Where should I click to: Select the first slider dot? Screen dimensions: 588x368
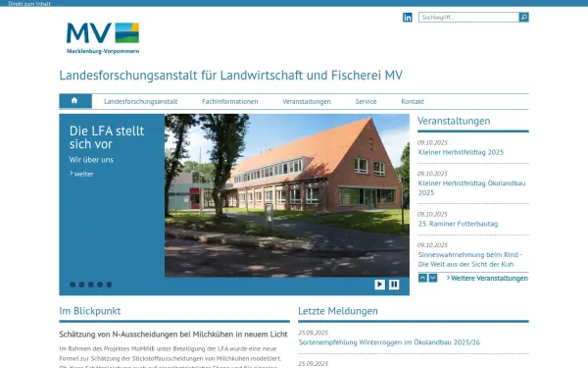tap(73, 285)
